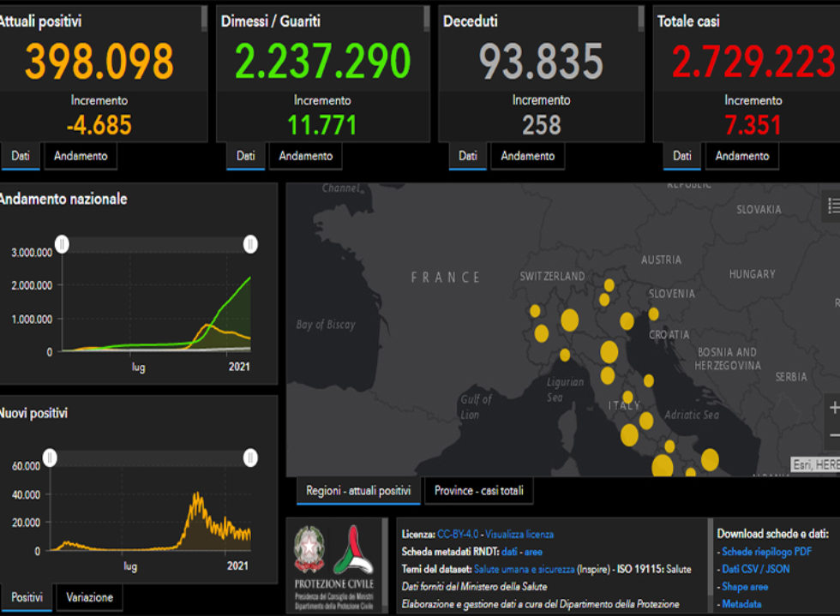Select Dati tab under Attuali positivi
Screen dimensions: 840x616
[21, 156]
